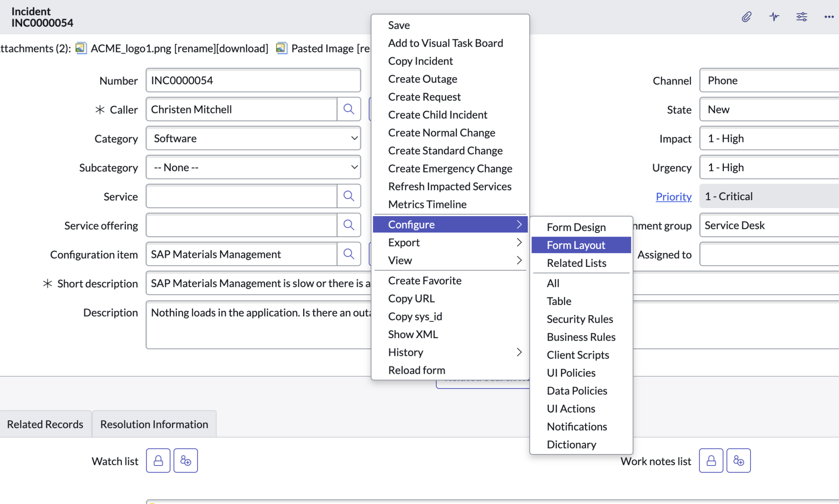Open the Category dropdown showing Software
This screenshot has height=504, width=839.
[252, 138]
